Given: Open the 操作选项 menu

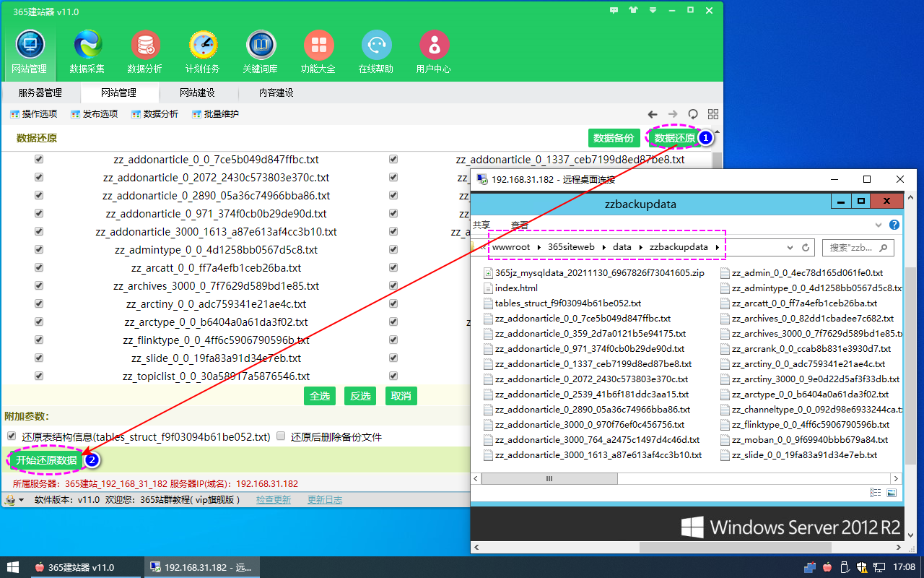Looking at the screenshot, I should tap(34, 114).
